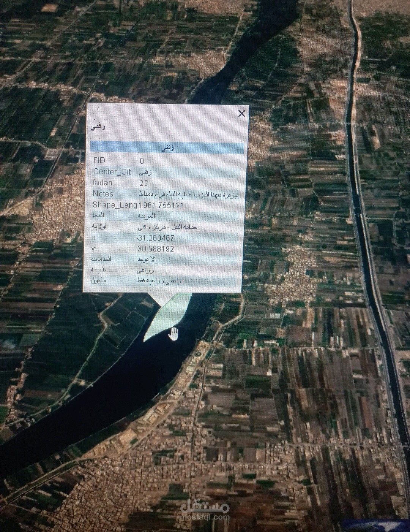Image resolution: width=410 pixels, height=532 pixels.
Task: Click the Shape_Leng field label
Action: (x=115, y=205)
